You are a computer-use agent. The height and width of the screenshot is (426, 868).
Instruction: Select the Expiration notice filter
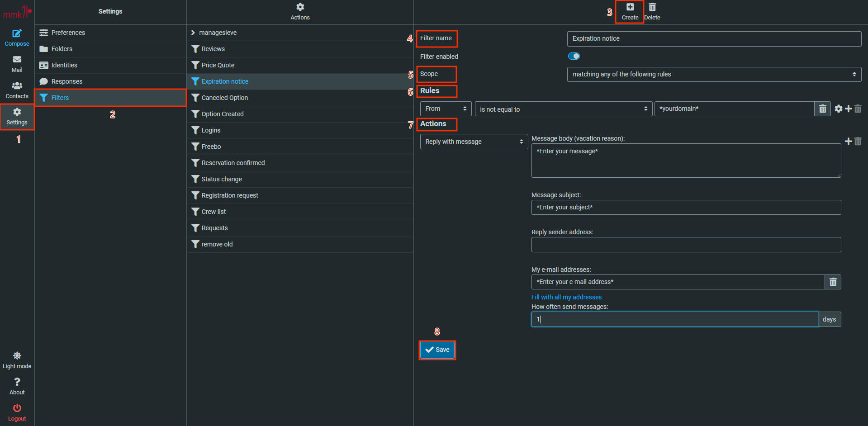[300, 81]
